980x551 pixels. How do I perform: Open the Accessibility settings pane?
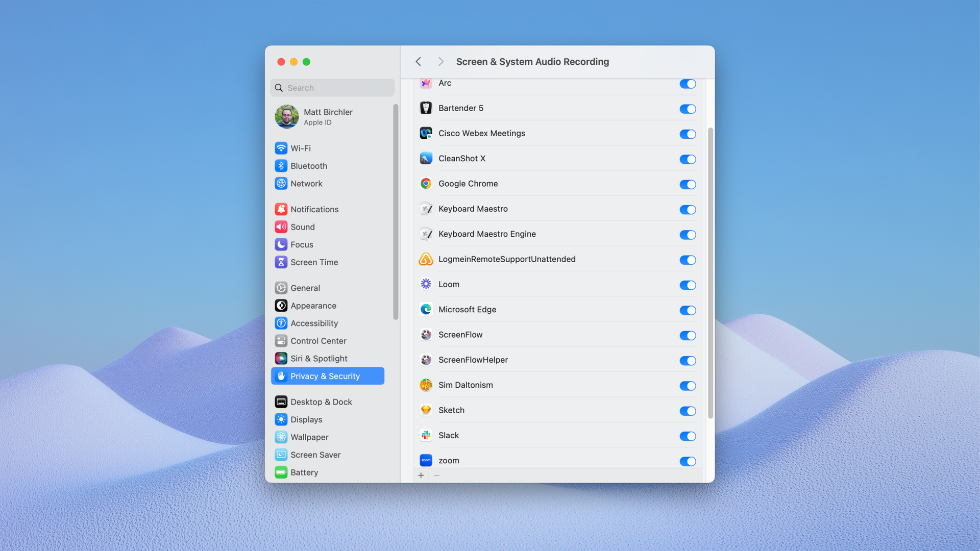coord(314,323)
